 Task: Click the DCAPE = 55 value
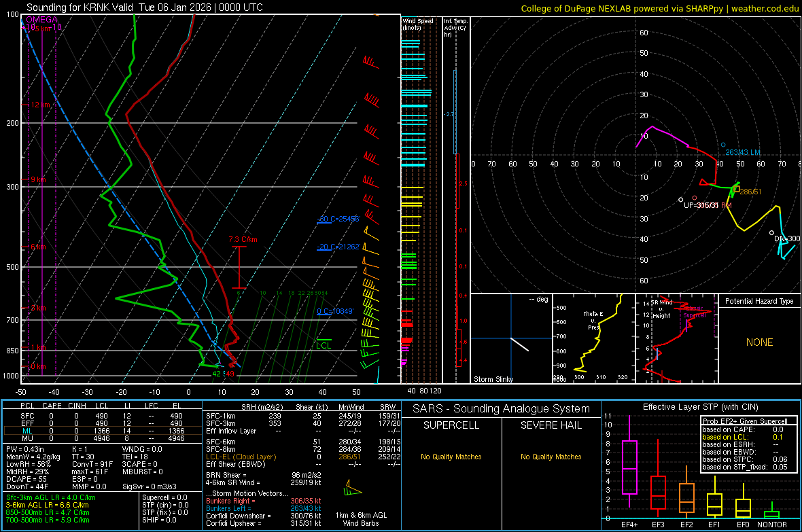pos(27,479)
